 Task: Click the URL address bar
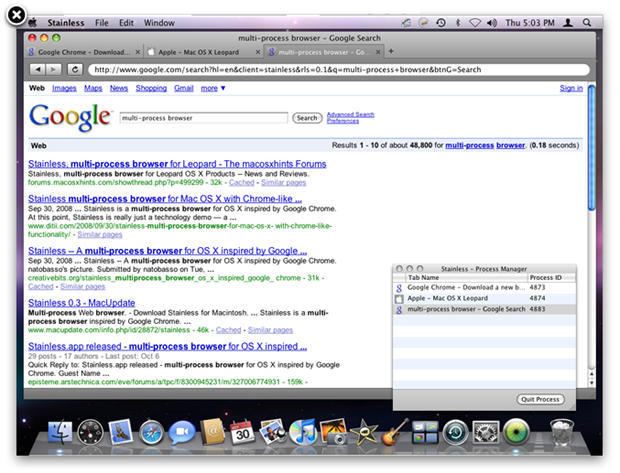339,70
